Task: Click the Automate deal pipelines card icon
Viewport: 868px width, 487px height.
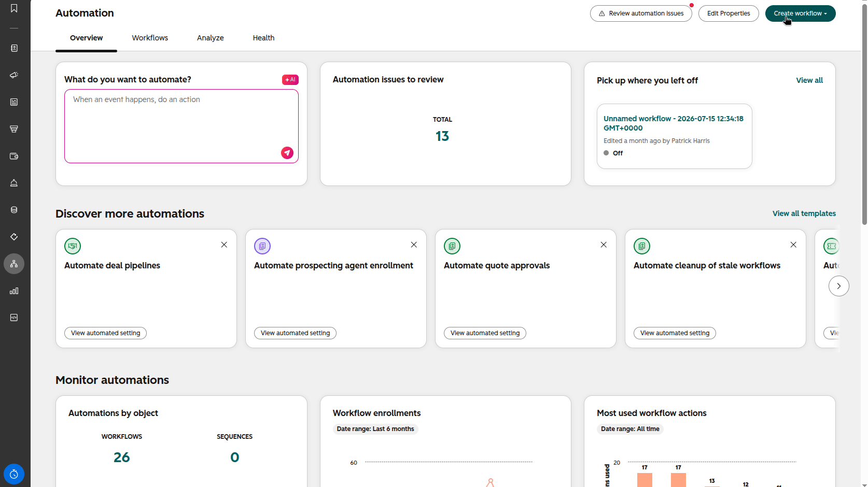Action: [x=73, y=246]
